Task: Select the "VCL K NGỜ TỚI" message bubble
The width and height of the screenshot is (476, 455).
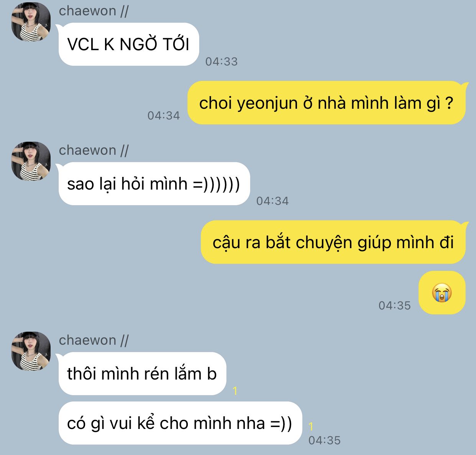Action: (129, 44)
